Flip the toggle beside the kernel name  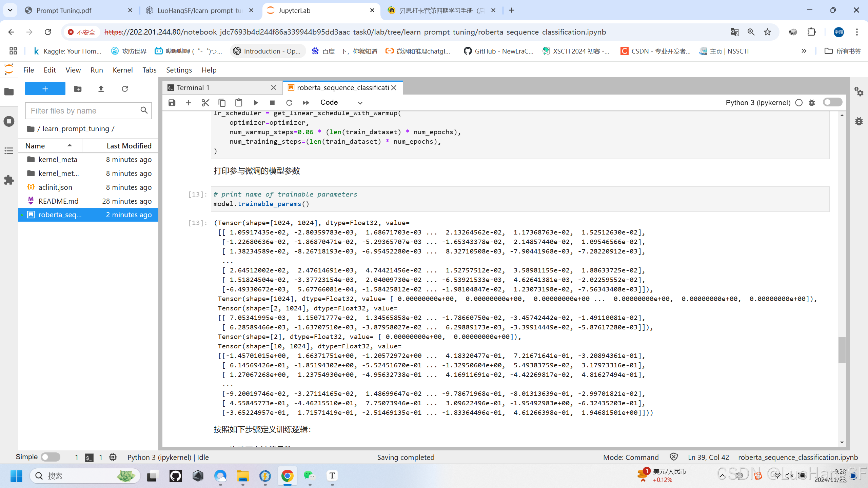click(x=832, y=102)
